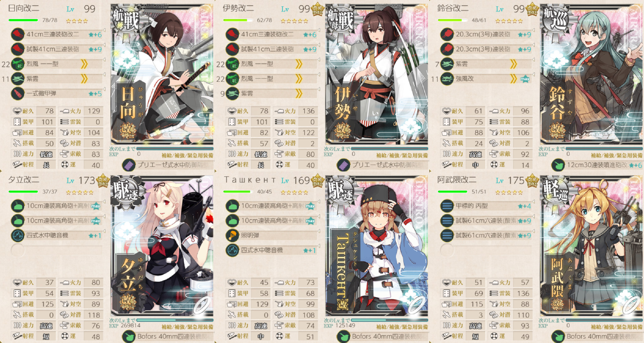Click Hyuga's プリエーゼ bulkhead reinforcement slot icon
This screenshot has width=644, height=343.
(128, 165)
